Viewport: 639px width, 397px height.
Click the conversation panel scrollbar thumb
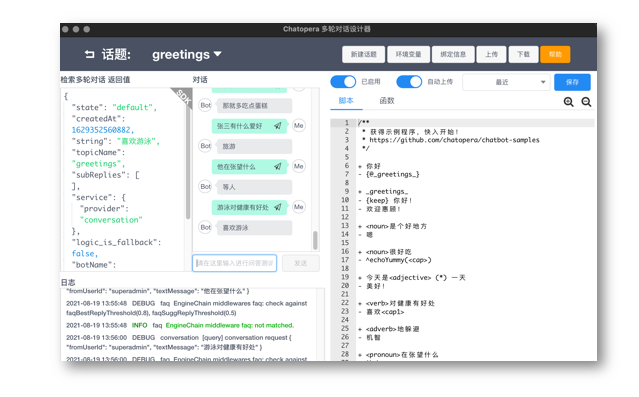(x=315, y=240)
